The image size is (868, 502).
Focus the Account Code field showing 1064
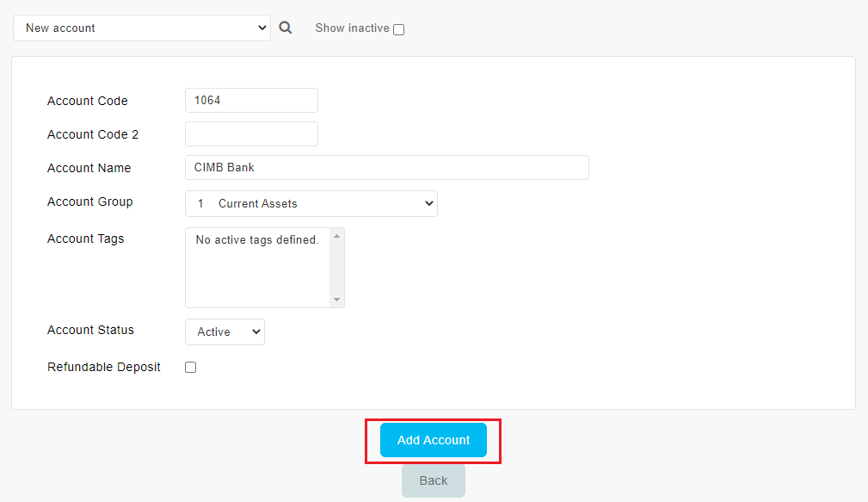click(251, 100)
